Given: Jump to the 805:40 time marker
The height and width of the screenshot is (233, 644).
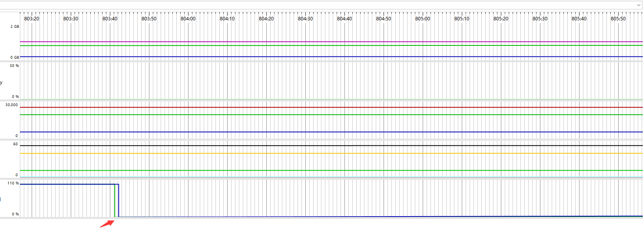Looking at the screenshot, I should point(579,19).
